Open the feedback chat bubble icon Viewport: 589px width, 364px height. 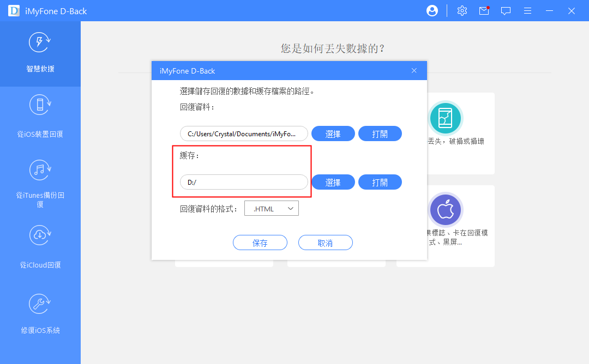pos(506,11)
